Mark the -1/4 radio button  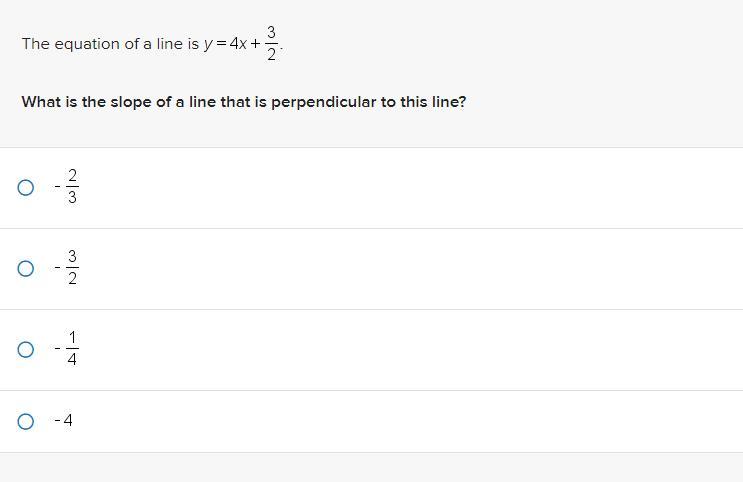tap(26, 350)
